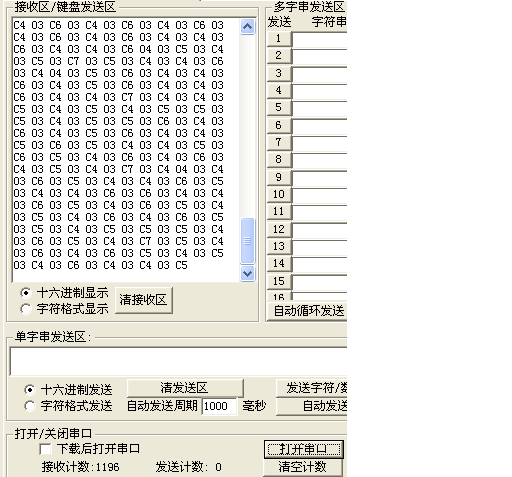512x477 pixels.
Task: Click the 发送字符 button
Action: click(x=312, y=388)
